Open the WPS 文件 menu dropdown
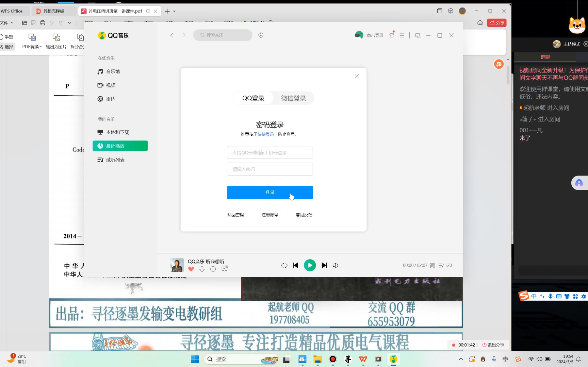 click(x=7, y=23)
